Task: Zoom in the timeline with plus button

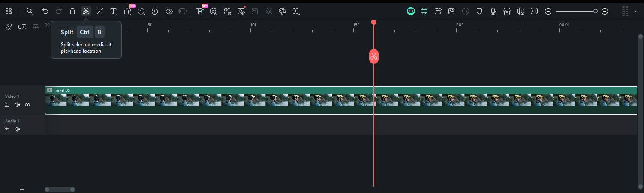Action: (x=605, y=12)
